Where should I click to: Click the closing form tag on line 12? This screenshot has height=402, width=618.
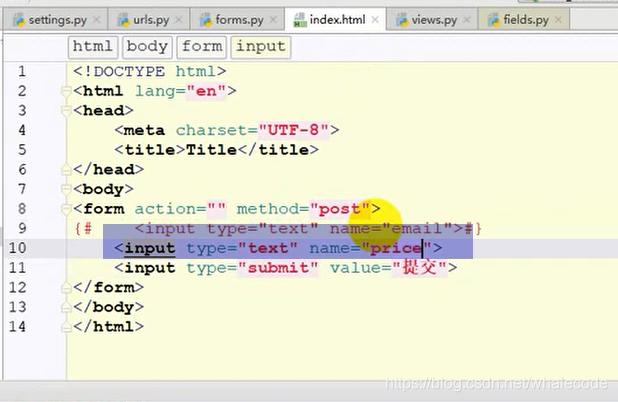tap(108, 287)
